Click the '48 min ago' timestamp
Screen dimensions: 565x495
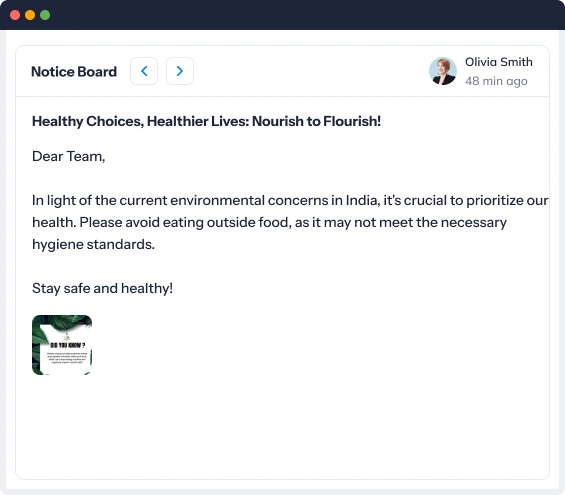496,81
